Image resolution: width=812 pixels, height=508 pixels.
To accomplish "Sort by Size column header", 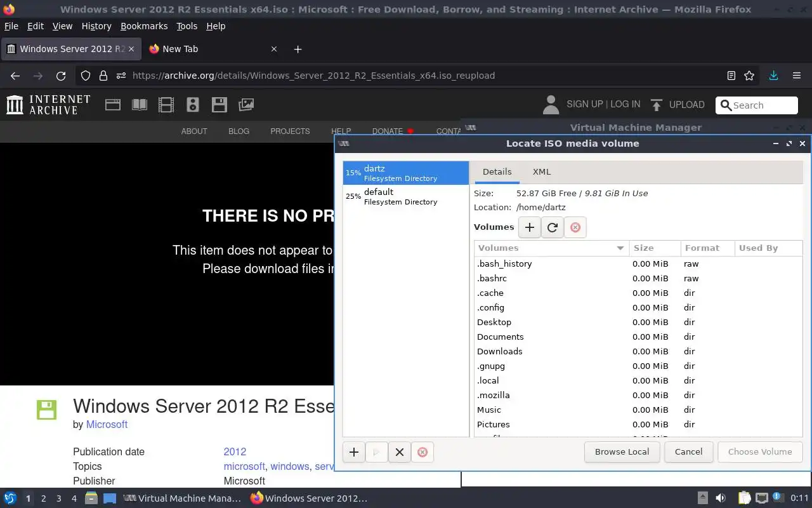I will [x=655, y=248].
